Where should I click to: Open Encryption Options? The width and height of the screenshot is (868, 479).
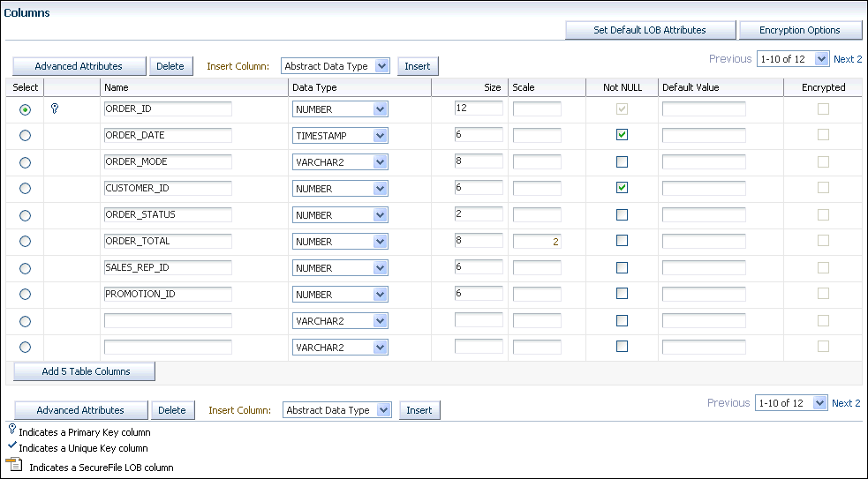pyautogui.click(x=800, y=30)
